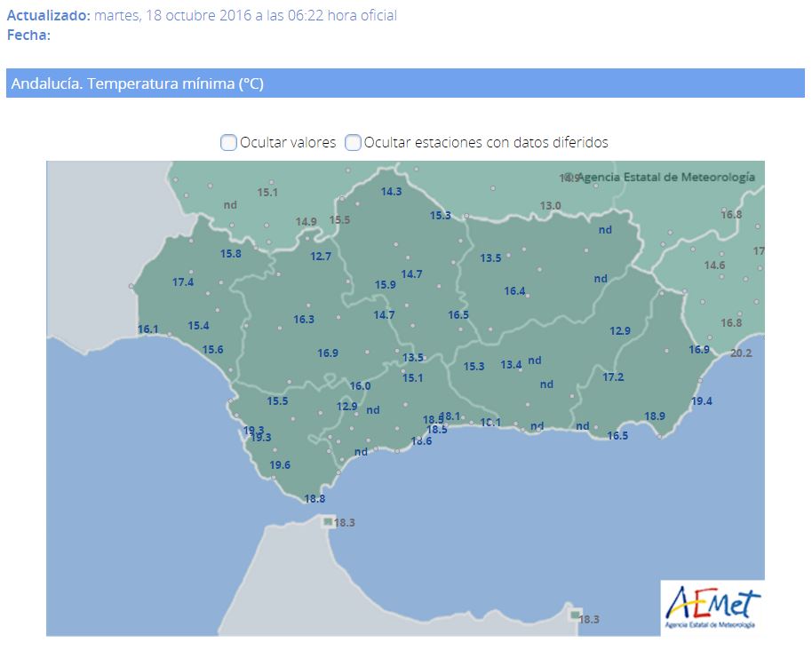Click the 14.3 temperature reading at the top
Image resolution: width=812 pixels, height=650 pixels.
pos(391,192)
